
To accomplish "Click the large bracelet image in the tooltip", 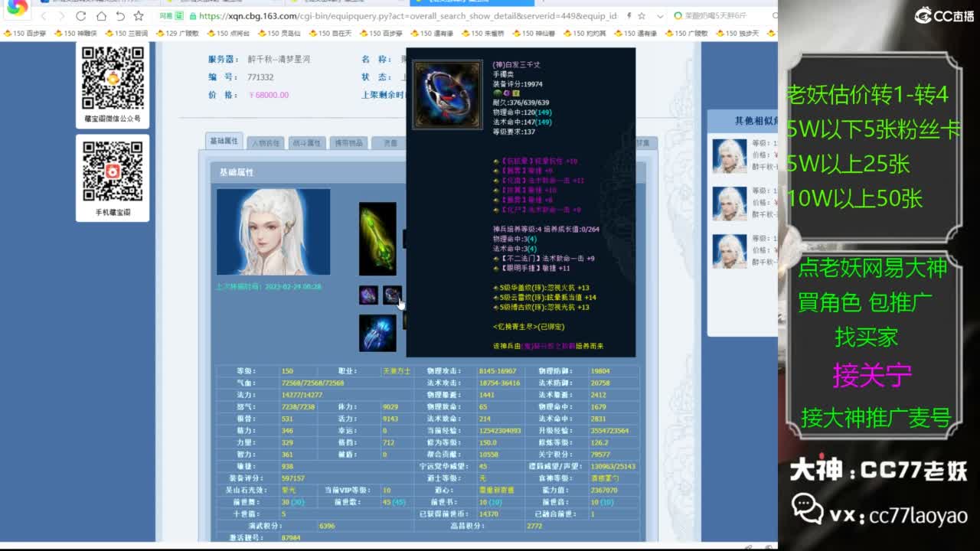I will pyautogui.click(x=448, y=95).
